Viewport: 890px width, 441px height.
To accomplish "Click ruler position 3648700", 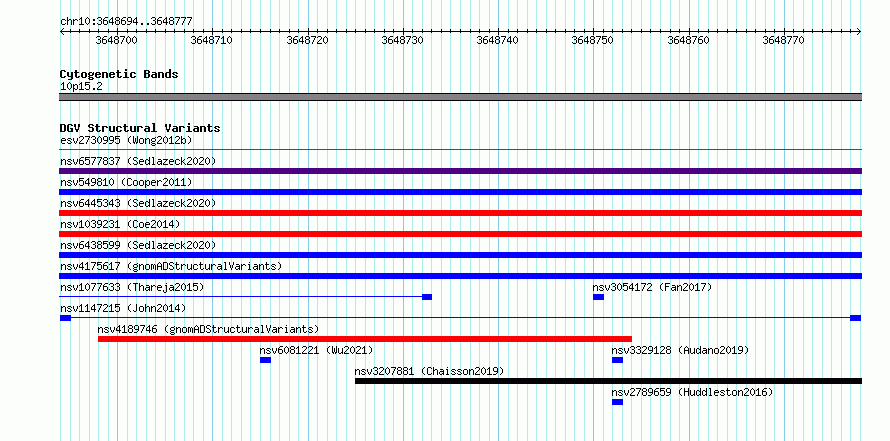I will (116, 40).
